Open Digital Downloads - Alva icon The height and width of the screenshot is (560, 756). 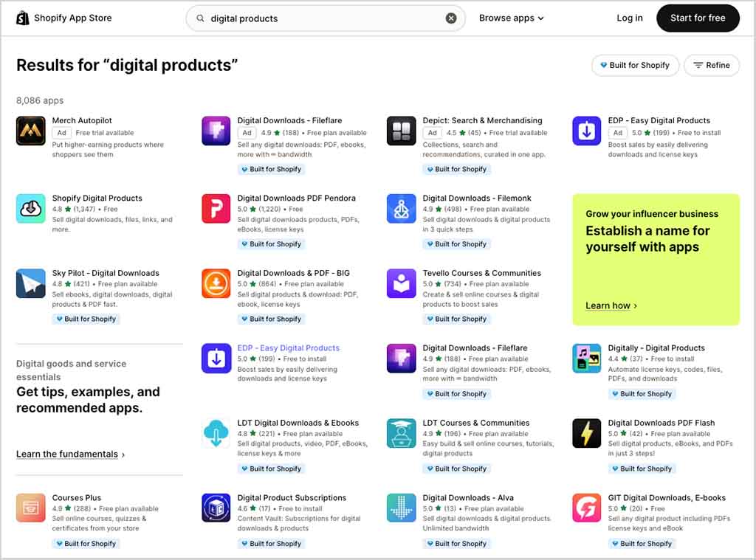tap(401, 508)
